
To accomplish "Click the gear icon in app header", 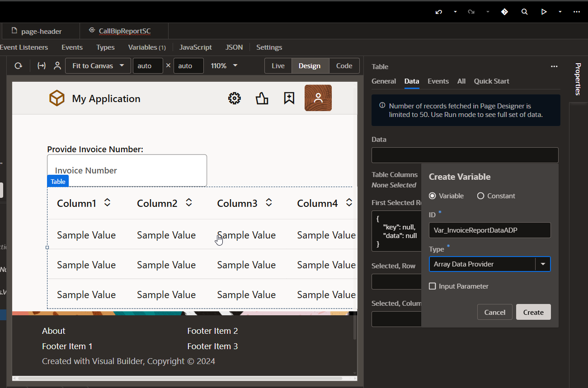I will tap(234, 98).
